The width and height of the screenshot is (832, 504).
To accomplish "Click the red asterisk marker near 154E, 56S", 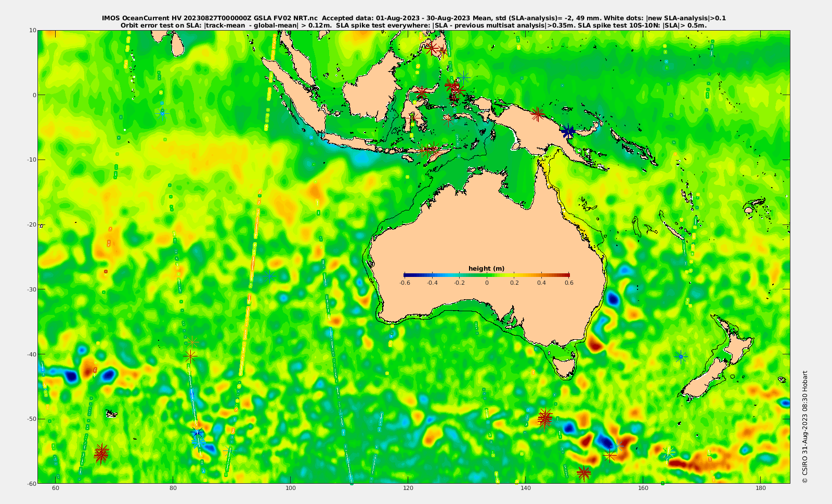I will pyautogui.click(x=610, y=456).
